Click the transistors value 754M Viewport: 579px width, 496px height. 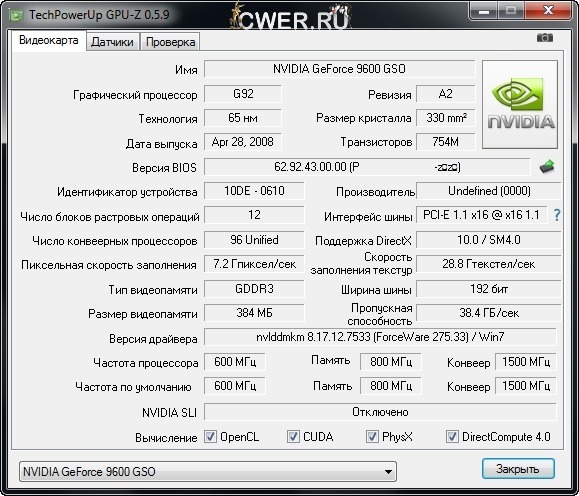[446, 142]
